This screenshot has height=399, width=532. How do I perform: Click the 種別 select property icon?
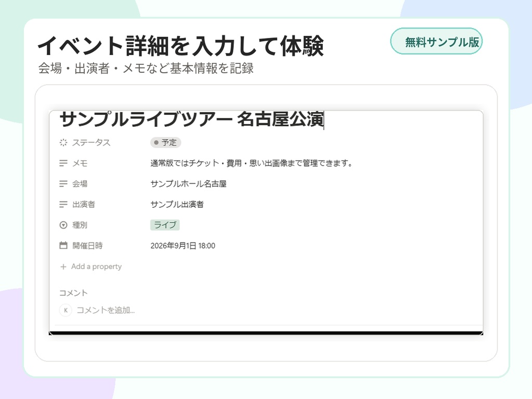tap(63, 225)
